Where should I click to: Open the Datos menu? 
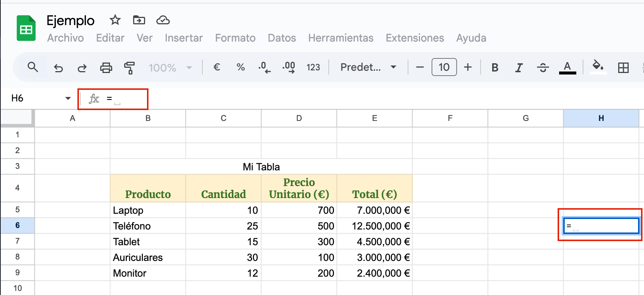282,38
